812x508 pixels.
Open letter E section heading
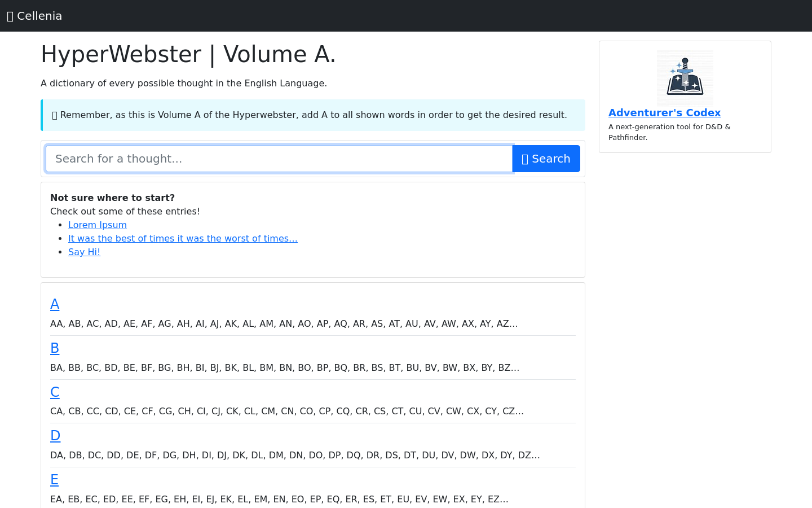click(x=54, y=480)
